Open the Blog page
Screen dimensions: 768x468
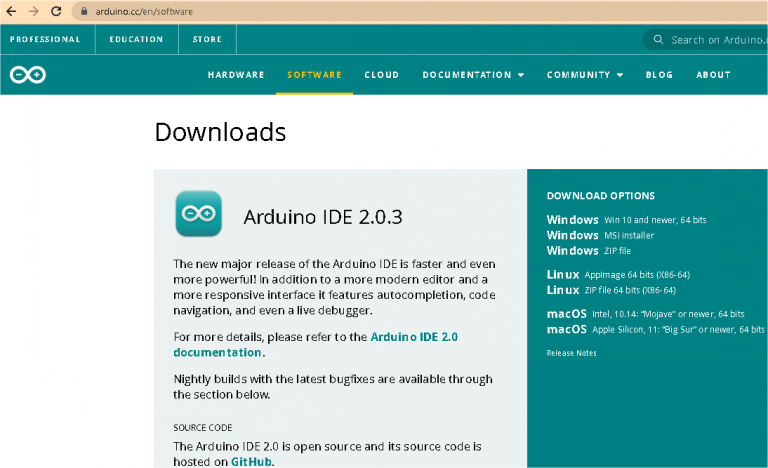tap(659, 75)
